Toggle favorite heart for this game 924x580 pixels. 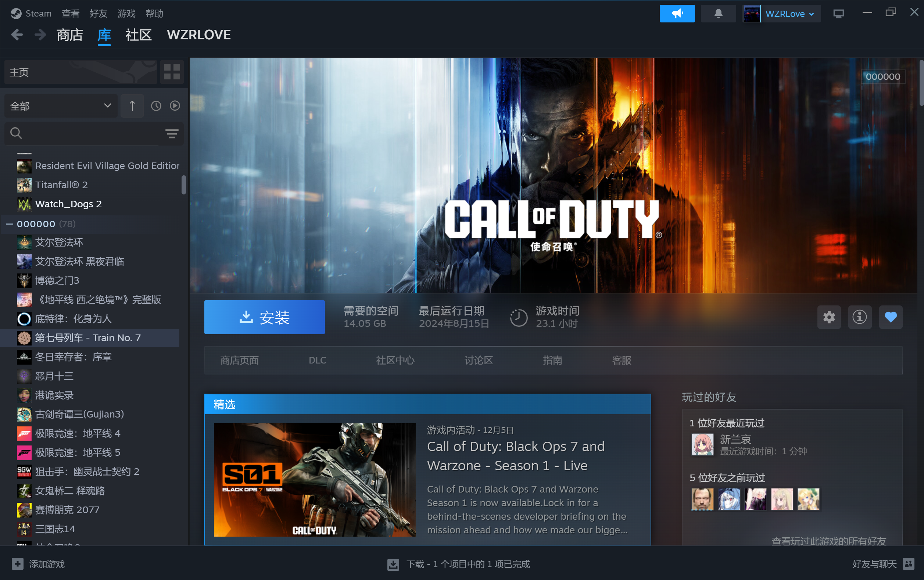tap(890, 317)
